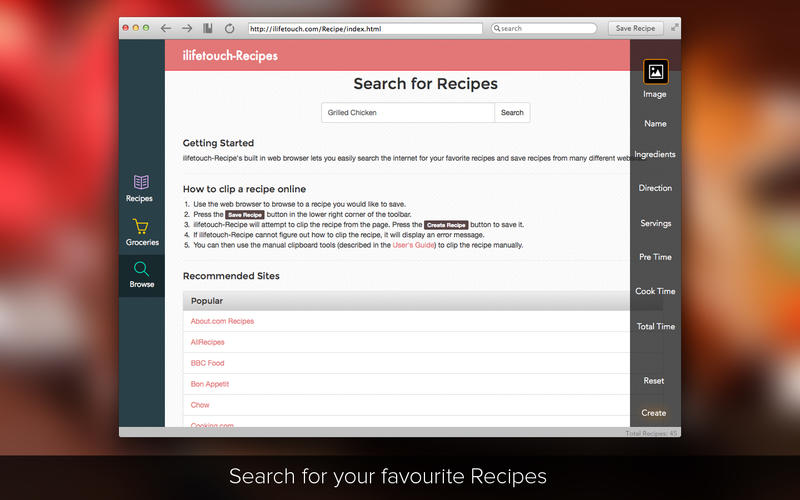Go forward with the right arrow
The width and height of the screenshot is (800, 500).
(187, 29)
